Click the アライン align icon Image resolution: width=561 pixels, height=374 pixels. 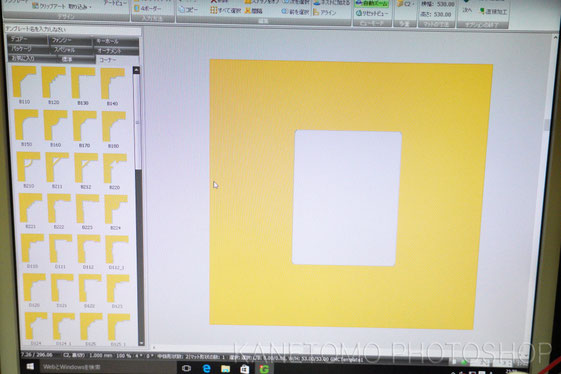point(325,12)
